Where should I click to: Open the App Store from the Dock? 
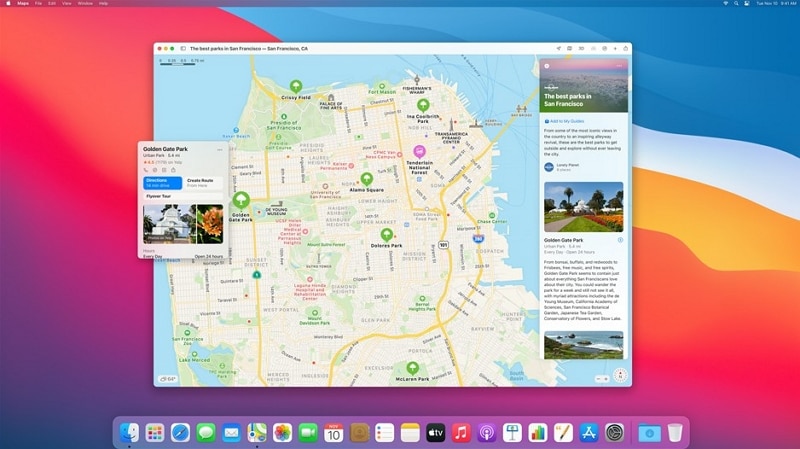click(x=589, y=433)
